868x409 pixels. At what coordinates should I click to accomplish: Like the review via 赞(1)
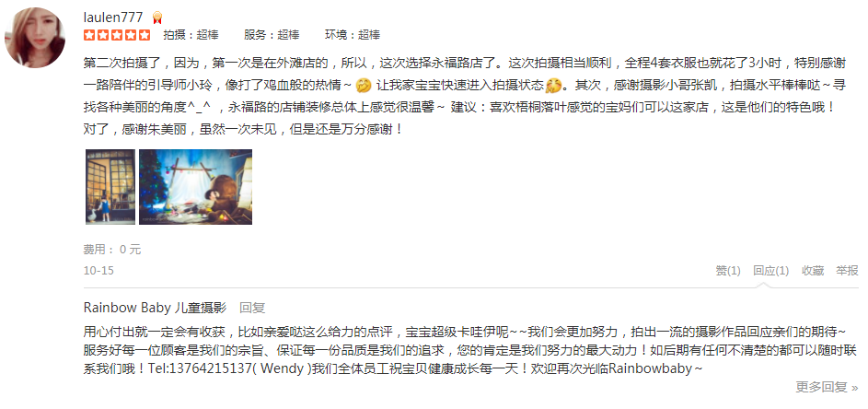pos(728,271)
